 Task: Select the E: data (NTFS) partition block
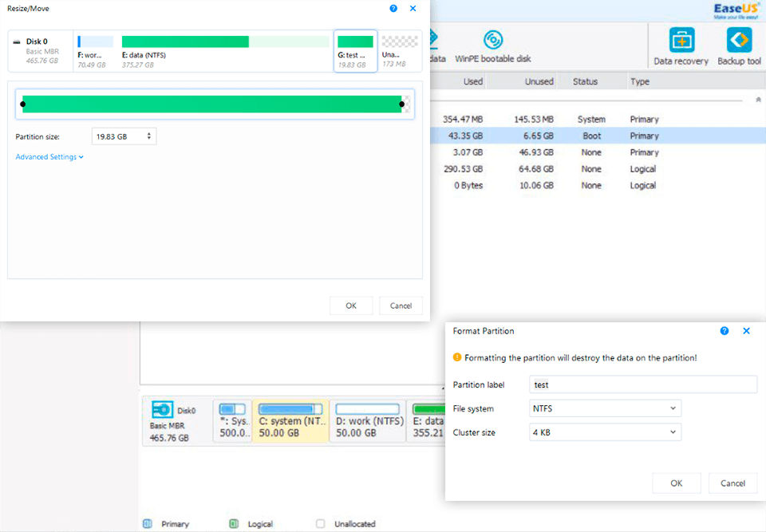point(225,51)
